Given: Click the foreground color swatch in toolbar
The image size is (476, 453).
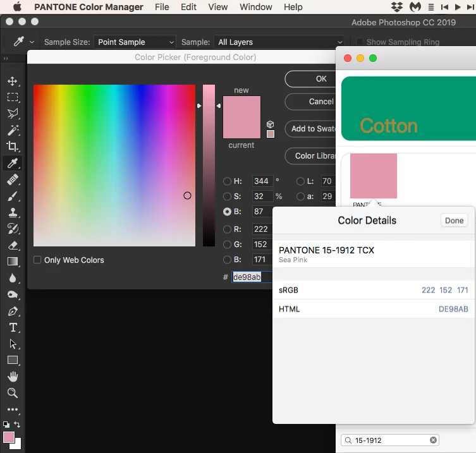Looking at the screenshot, I should pos(8,437).
